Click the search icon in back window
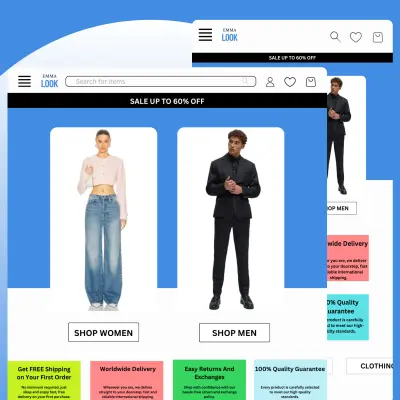This screenshot has height=400, width=400. [335, 37]
